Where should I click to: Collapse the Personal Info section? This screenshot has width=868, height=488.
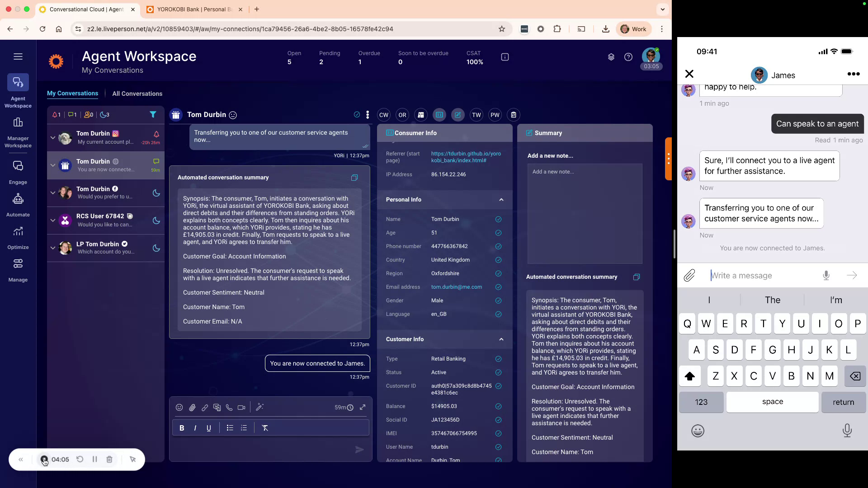tap(500, 199)
